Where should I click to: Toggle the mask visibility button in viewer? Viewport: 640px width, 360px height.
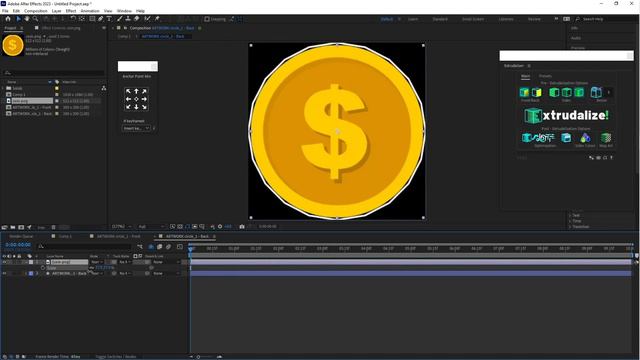(x=187, y=227)
